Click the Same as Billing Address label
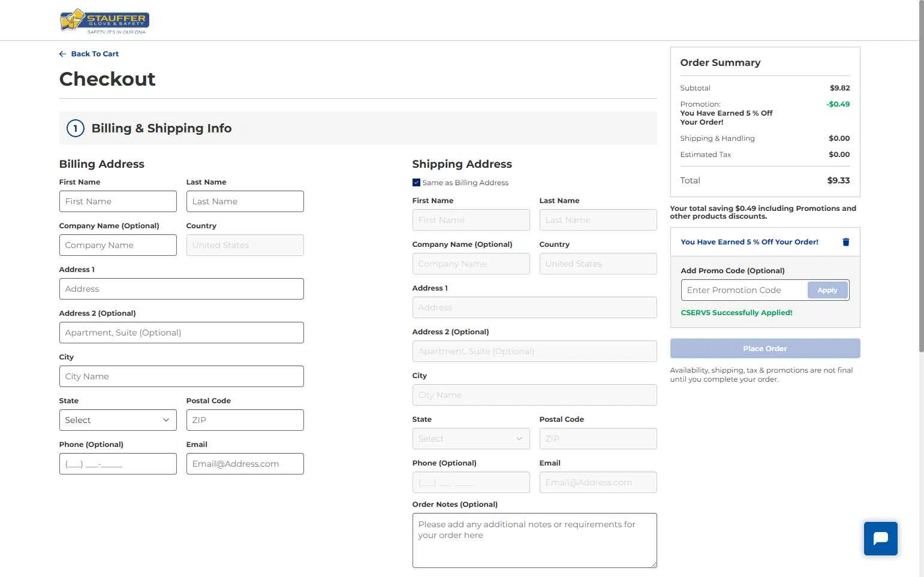Screen dimensions: 924x577 [465, 183]
